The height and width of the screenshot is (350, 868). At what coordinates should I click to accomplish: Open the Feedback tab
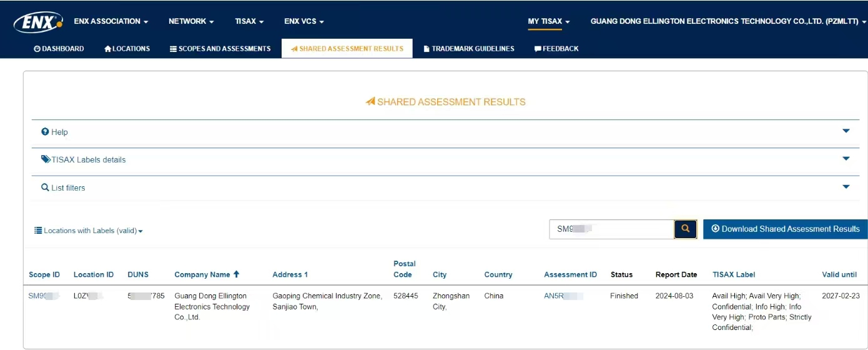tap(556, 49)
